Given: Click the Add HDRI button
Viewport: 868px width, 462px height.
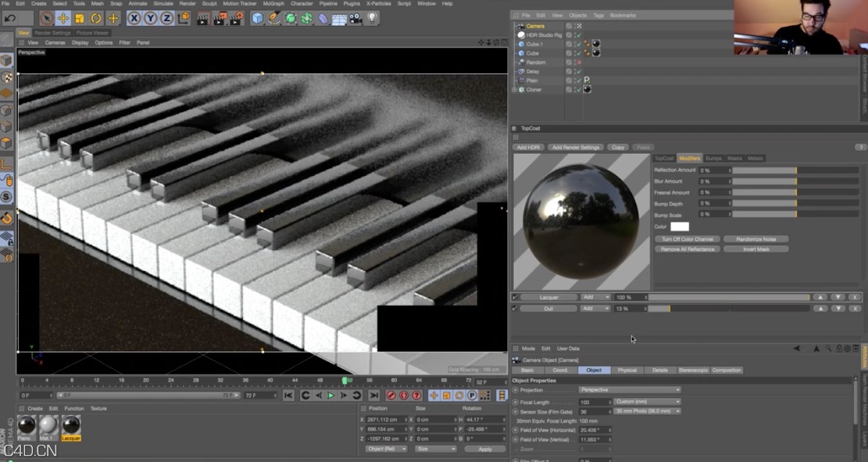Looking at the screenshot, I should click(528, 147).
